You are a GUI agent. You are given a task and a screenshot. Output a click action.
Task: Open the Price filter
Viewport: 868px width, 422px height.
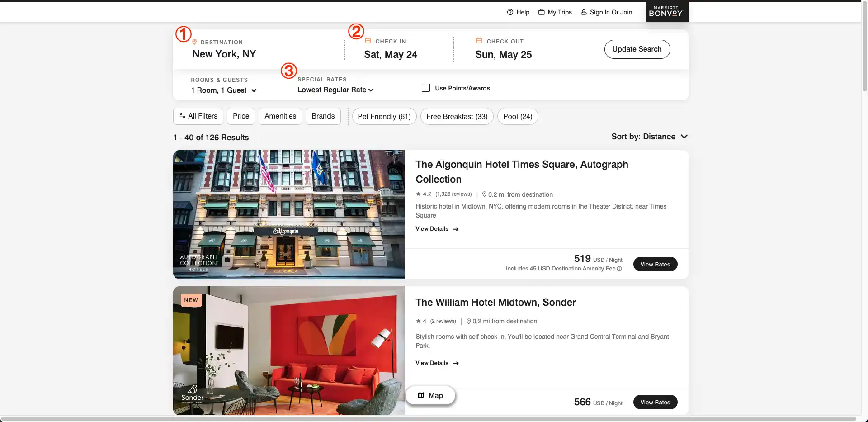241,116
